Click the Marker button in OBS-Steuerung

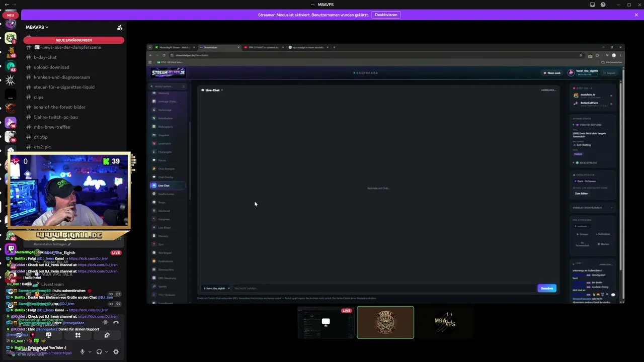coord(603,244)
